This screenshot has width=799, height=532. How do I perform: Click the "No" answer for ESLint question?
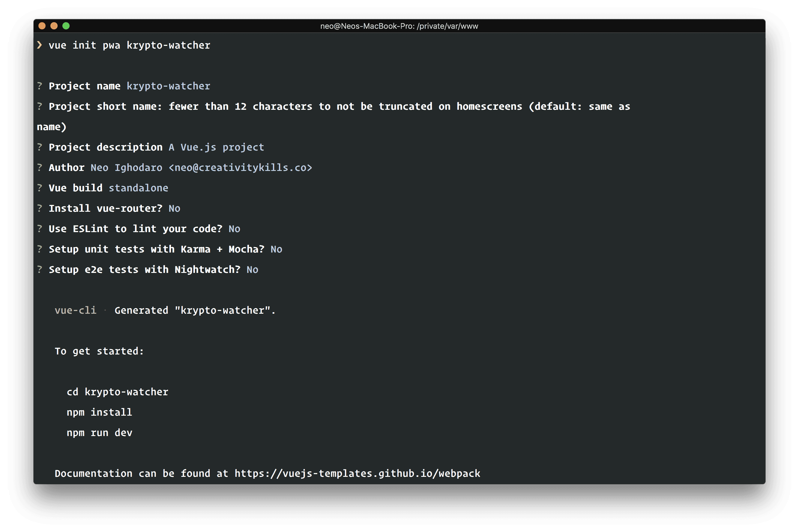[235, 229]
